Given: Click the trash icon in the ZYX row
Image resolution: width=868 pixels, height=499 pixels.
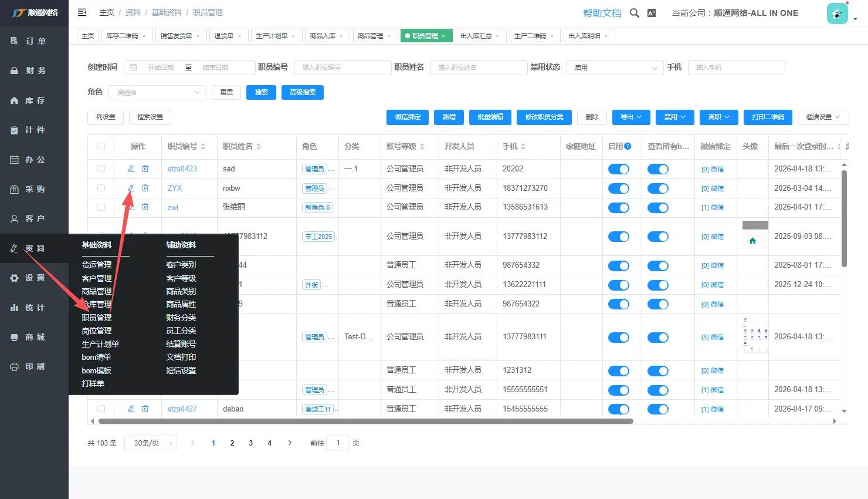Looking at the screenshot, I should tap(145, 188).
